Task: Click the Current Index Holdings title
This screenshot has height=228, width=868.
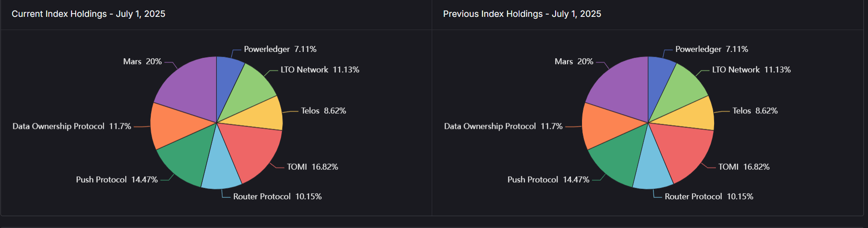Action: pos(88,14)
